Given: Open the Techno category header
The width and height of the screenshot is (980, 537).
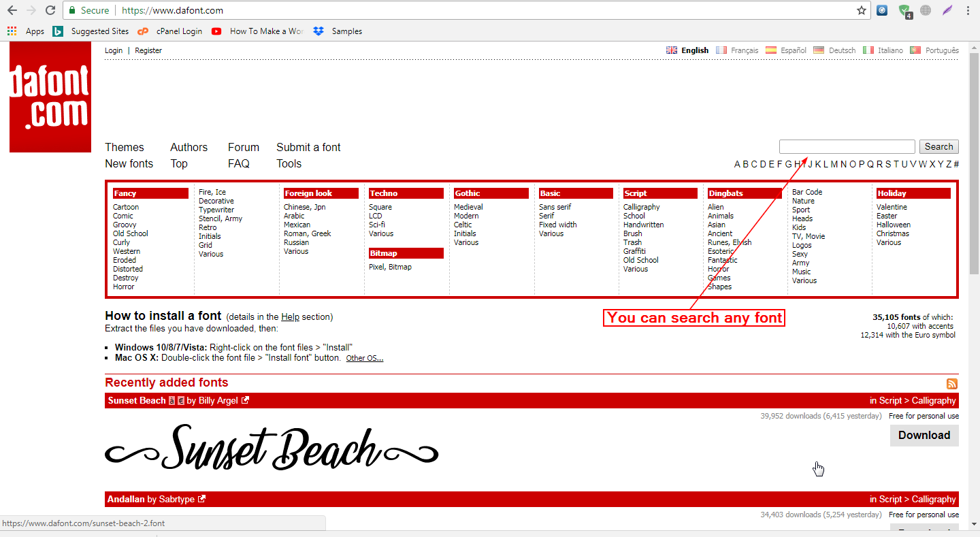Looking at the screenshot, I should pos(406,193).
